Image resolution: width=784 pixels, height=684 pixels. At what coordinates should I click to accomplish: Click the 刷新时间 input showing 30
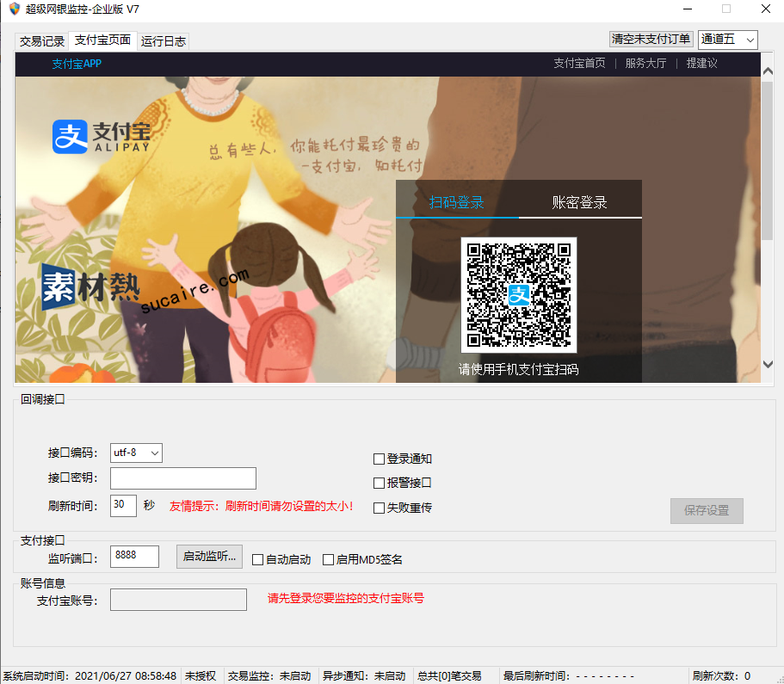point(123,506)
